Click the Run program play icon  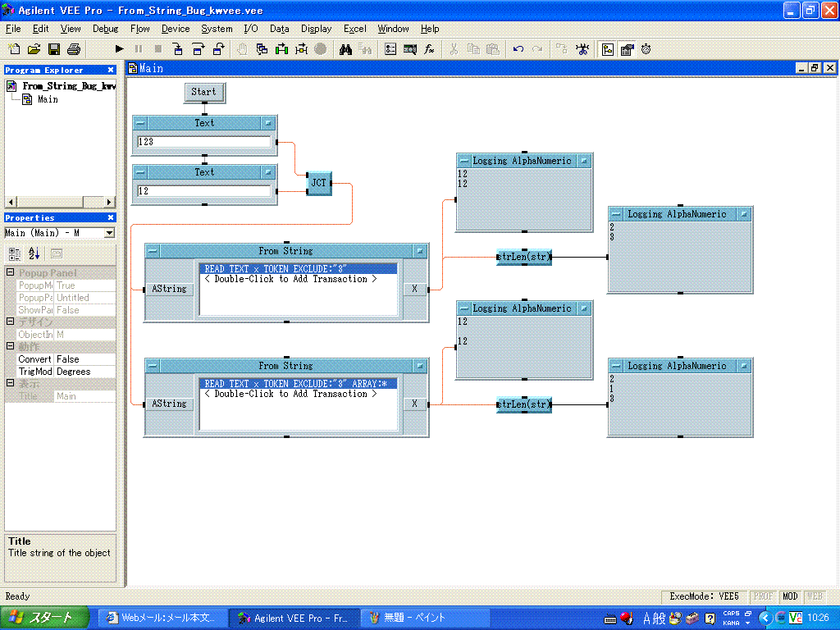120,49
